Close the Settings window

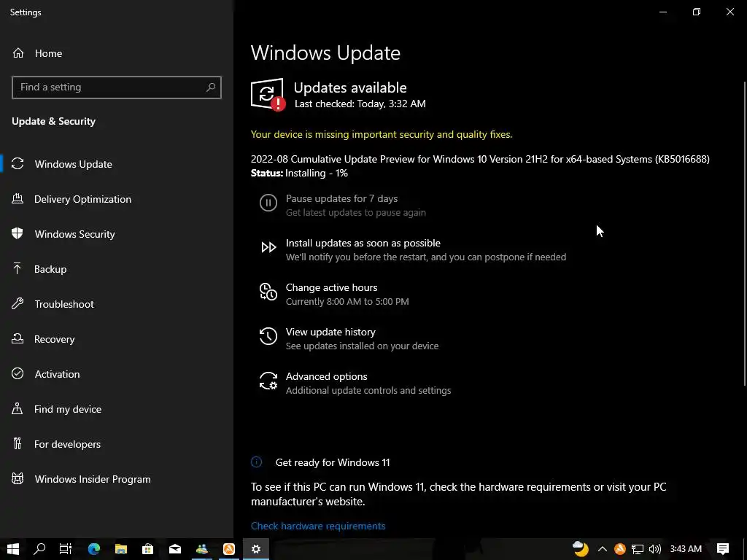tap(729, 12)
